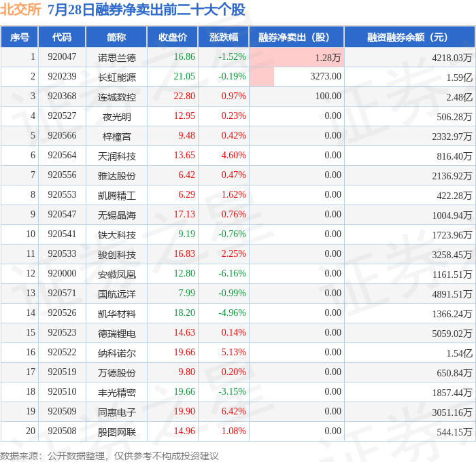Select the 天润科技 row change 4.60%

click(x=233, y=156)
